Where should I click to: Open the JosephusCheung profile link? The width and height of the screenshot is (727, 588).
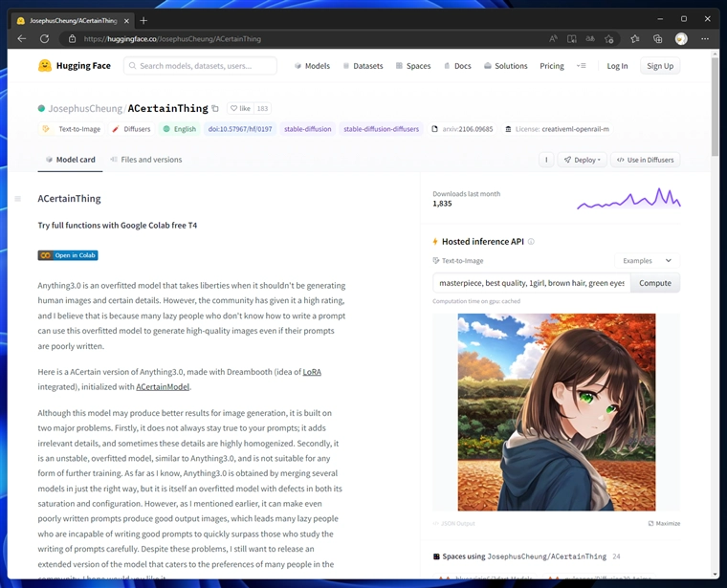pos(85,108)
